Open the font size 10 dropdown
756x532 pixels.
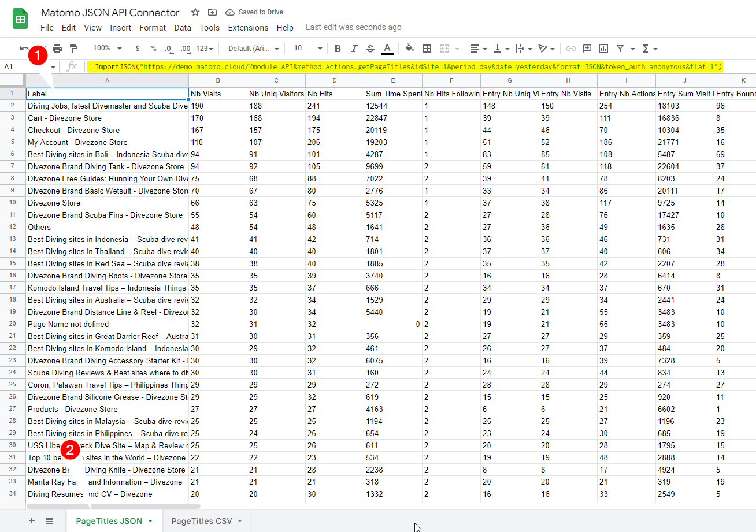pos(307,49)
